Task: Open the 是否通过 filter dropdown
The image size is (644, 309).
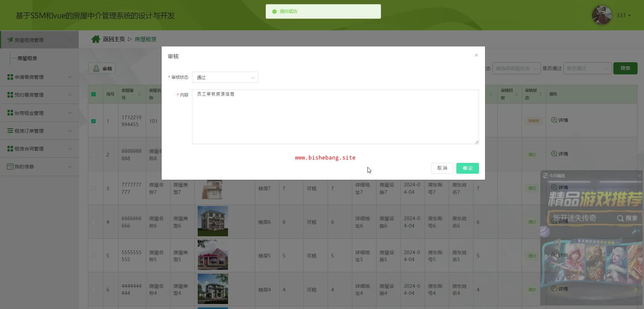Action: [587, 68]
